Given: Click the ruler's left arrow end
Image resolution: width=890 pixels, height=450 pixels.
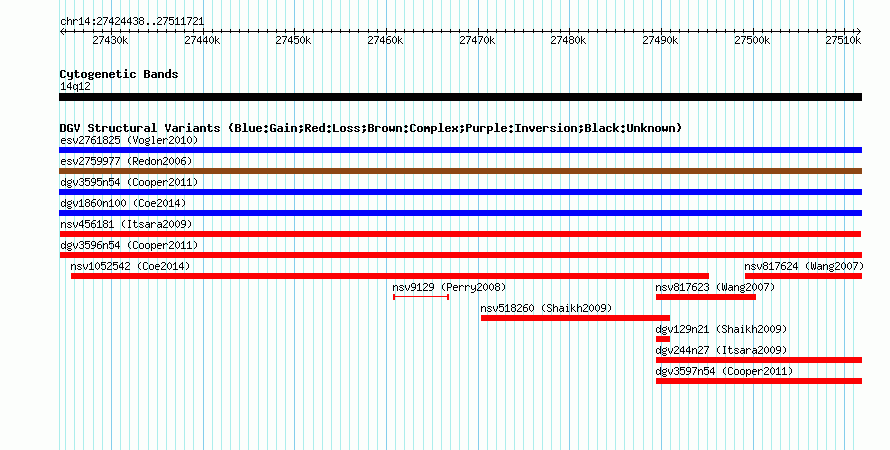Looking at the screenshot, I should [62, 32].
